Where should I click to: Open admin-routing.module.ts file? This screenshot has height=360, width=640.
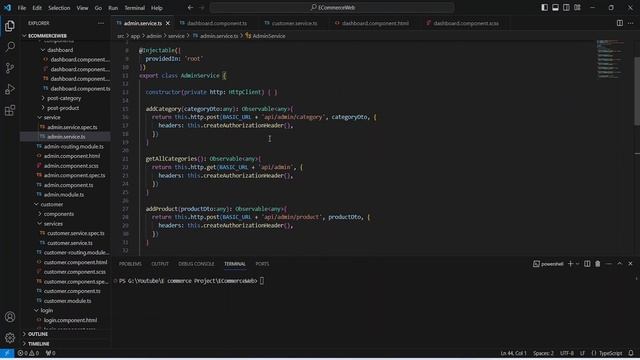pos(73,146)
